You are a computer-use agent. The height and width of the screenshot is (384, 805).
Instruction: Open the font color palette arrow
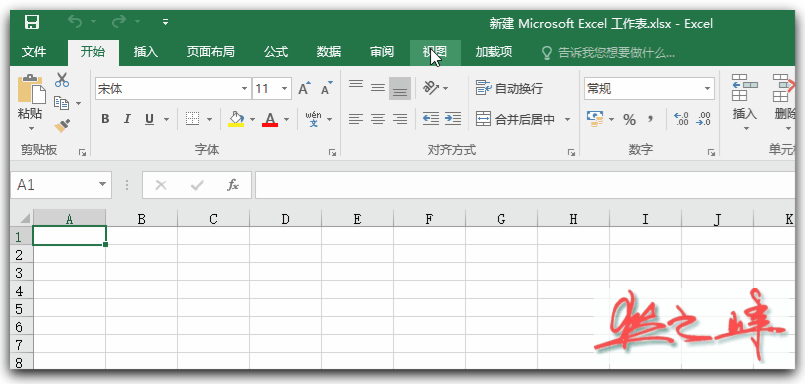(286, 120)
